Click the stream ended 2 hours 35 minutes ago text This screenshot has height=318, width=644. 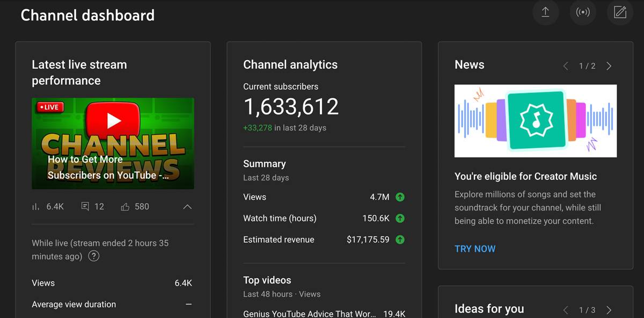pyautogui.click(x=100, y=250)
